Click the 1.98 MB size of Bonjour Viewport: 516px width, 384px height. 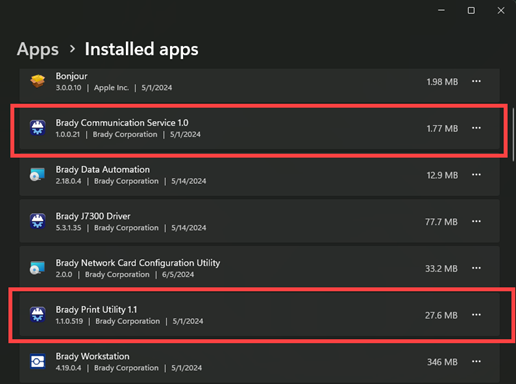[x=442, y=82]
